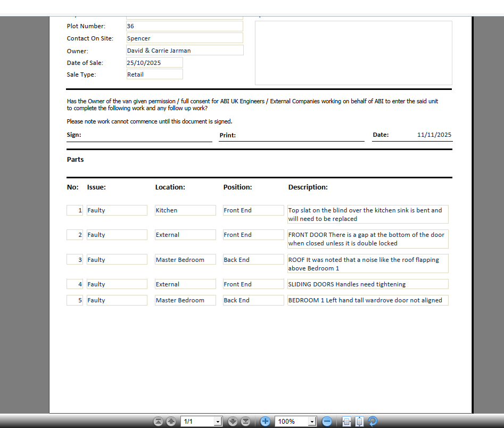Viewport: 504px width, 428px height.
Task: Click the FRONT DOOR gap description
Action: [368, 239]
